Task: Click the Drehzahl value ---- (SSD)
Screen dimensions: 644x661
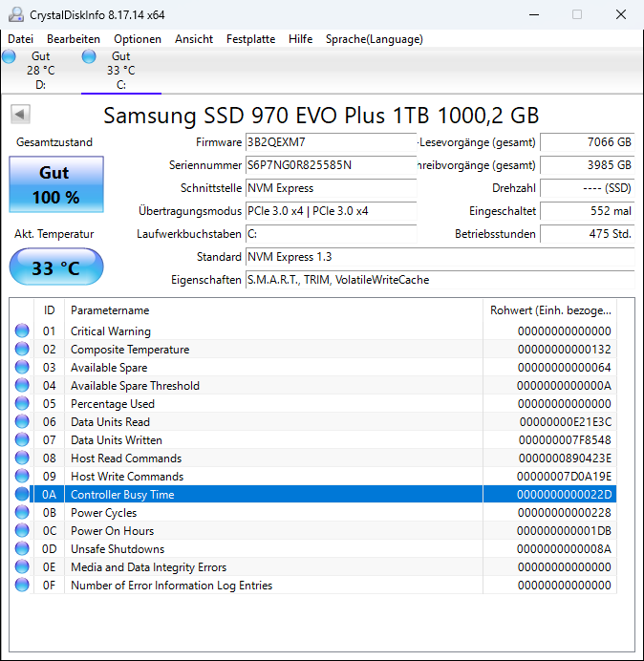Action: [x=587, y=188]
